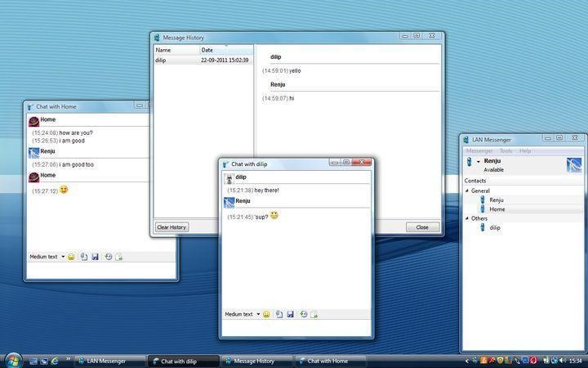Switch to Message History via taskbar button
The height and width of the screenshot is (368, 588).
257,361
